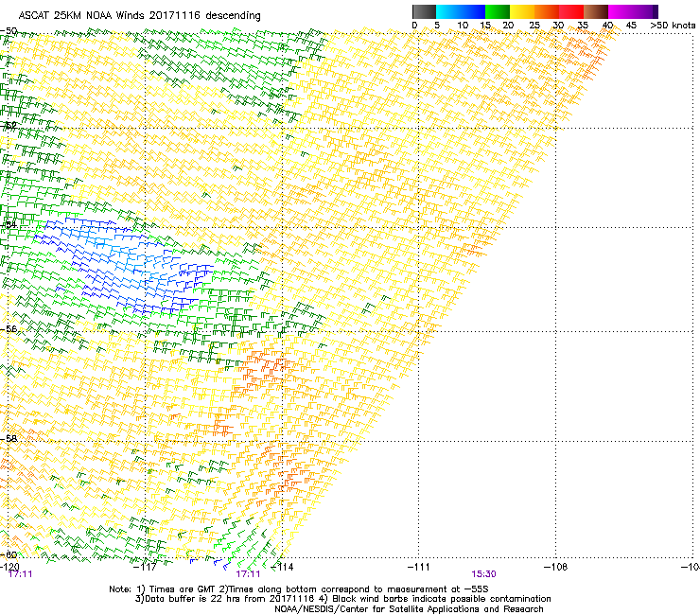The image size is (700, 615).
Task: Click the '-54' latitude label
Action: pos(9,224)
